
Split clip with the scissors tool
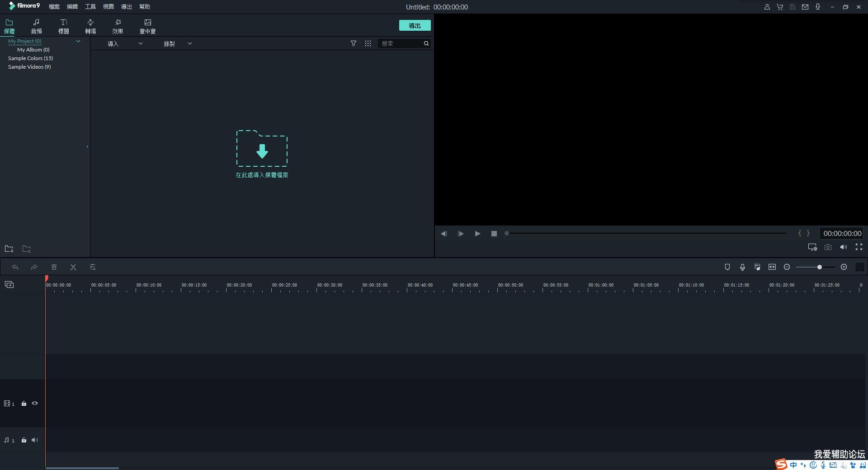click(x=73, y=267)
